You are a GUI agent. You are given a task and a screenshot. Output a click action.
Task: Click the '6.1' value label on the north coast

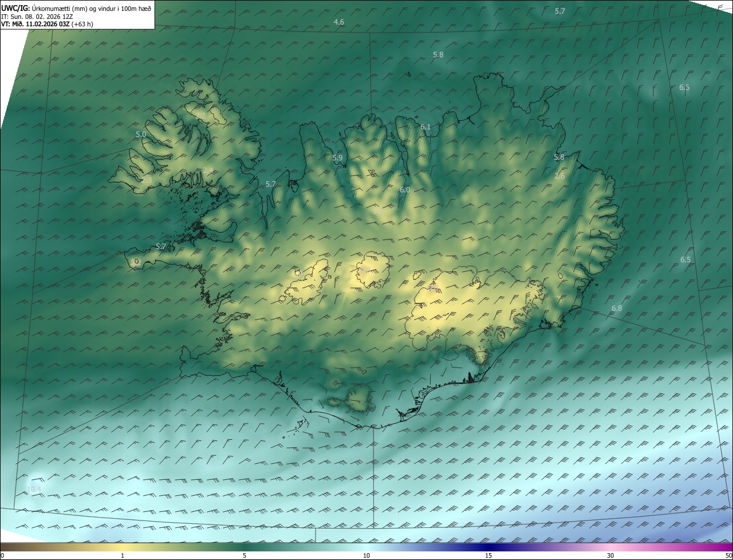click(x=425, y=127)
